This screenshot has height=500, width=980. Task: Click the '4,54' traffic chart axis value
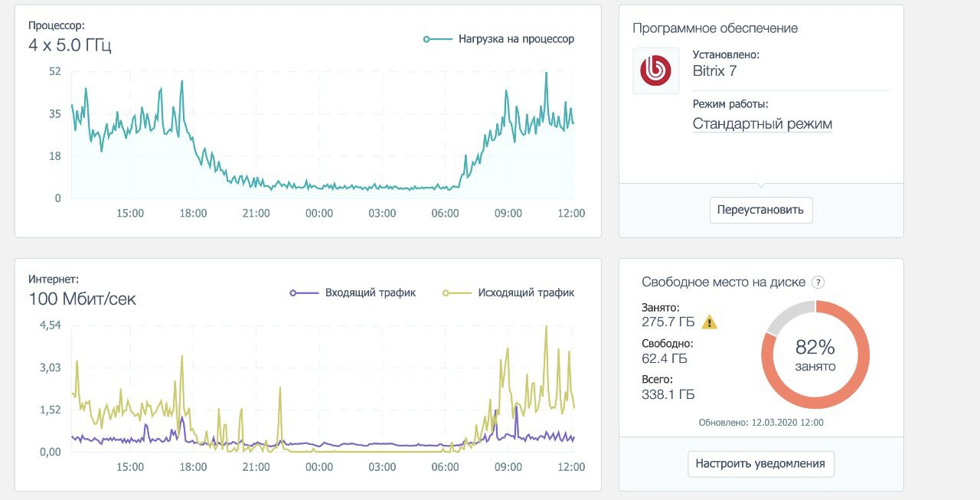tap(50, 325)
